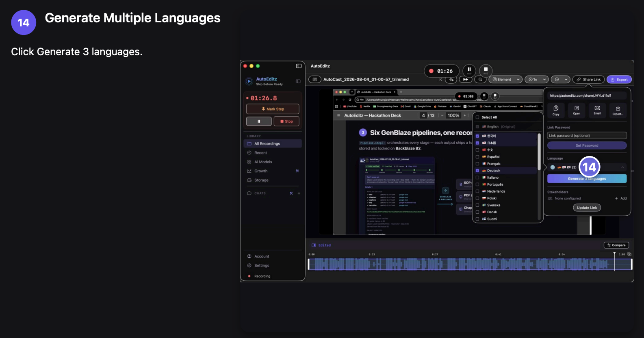Click the Copy link icon

point(556,110)
